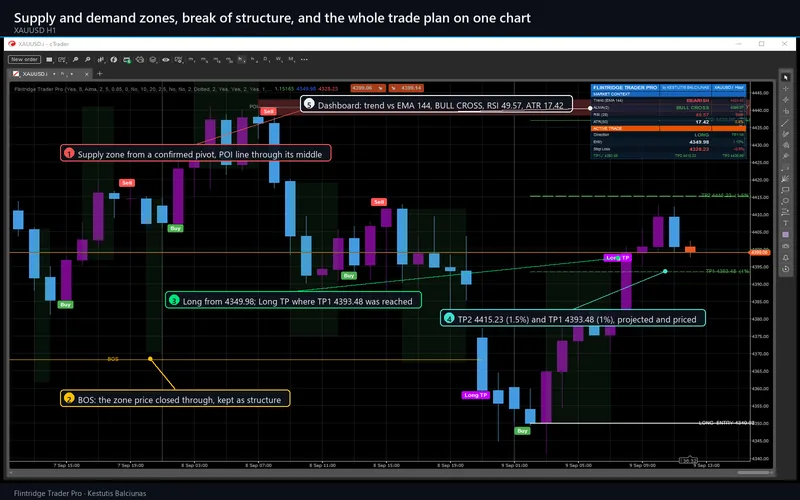Select the m15 timeframe button
Viewport: 800px width, 500px height.
click(216, 59)
